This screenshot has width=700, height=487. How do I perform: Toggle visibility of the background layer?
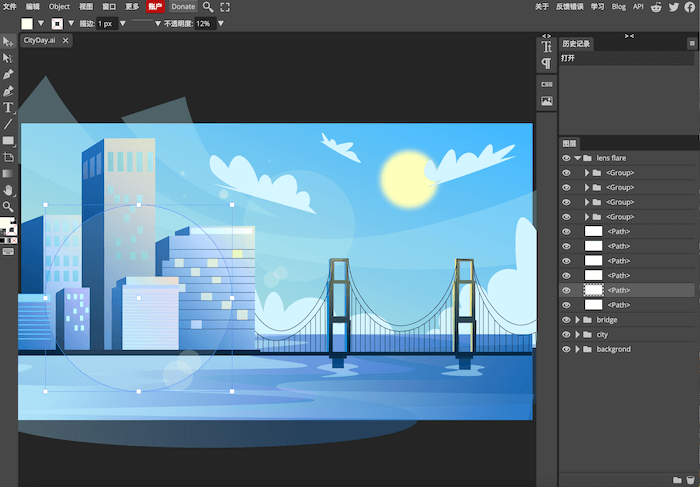[566, 349]
